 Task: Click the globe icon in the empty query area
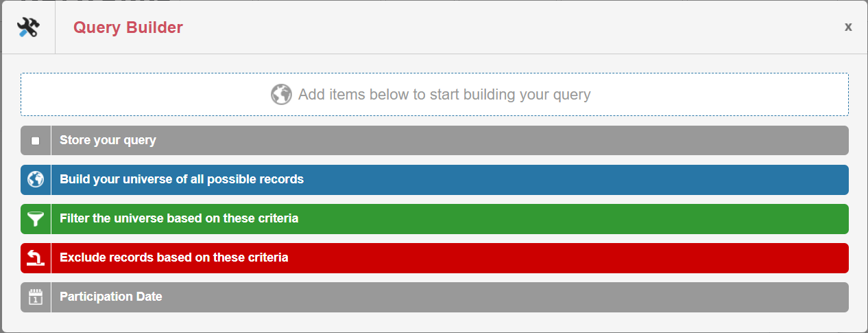coord(281,94)
